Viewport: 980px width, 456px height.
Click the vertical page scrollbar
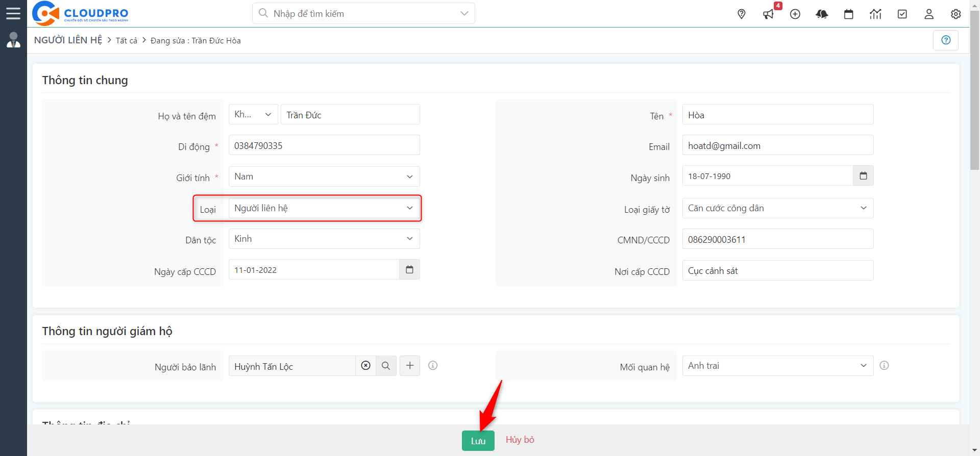click(975, 90)
